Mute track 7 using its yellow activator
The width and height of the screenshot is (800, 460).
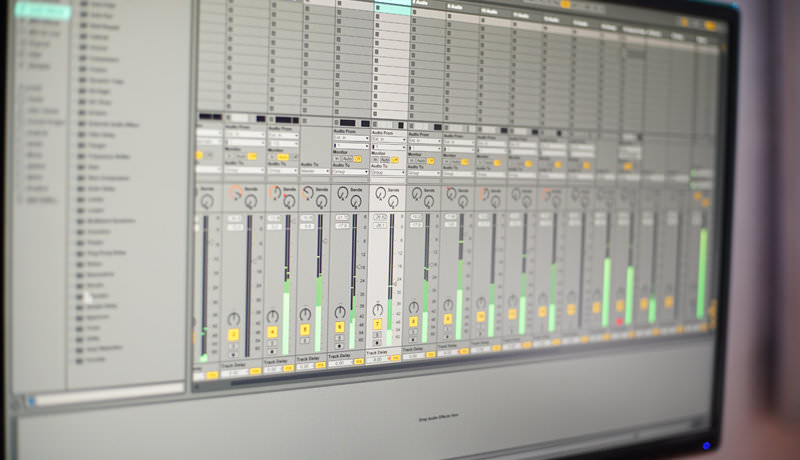point(378,324)
